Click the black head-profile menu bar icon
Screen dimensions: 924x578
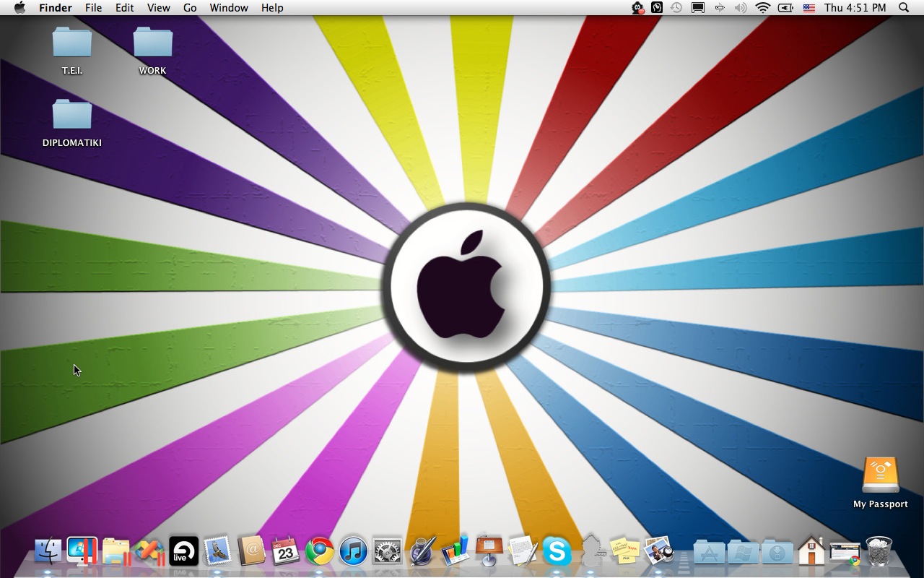657,8
